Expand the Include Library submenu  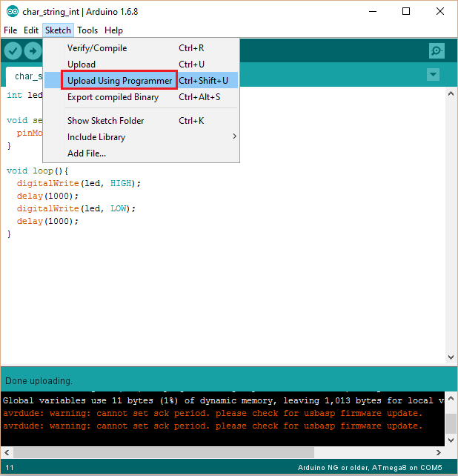pos(141,137)
